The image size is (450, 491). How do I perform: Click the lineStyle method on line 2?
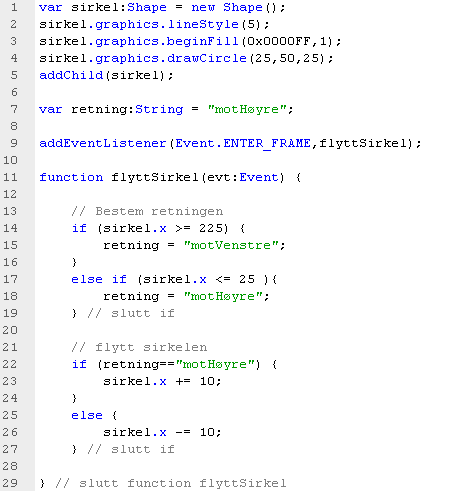click(203, 24)
